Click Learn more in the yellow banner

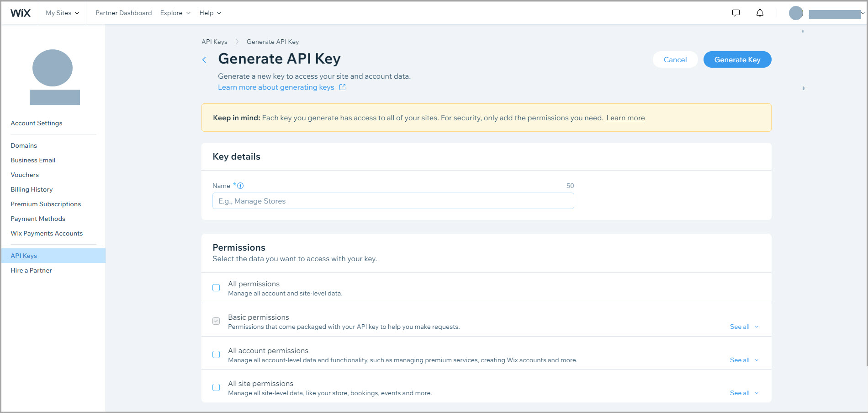pos(625,118)
